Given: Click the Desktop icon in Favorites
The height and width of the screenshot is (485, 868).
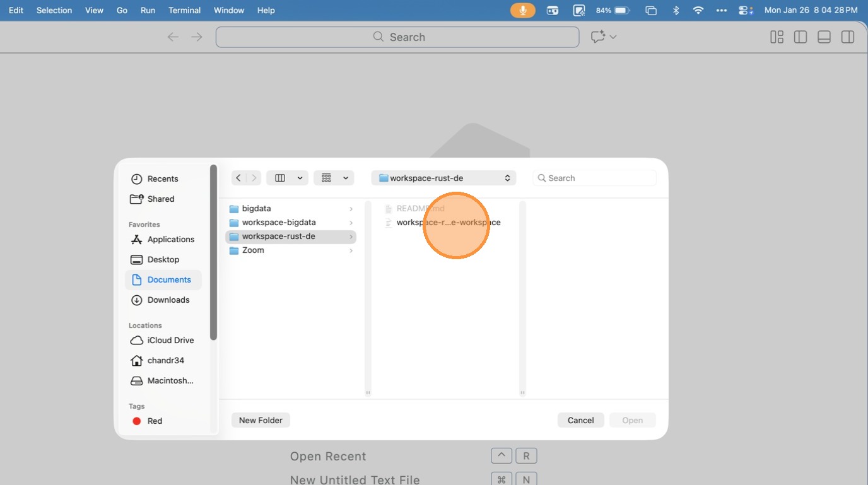Looking at the screenshot, I should [x=136, y=260].
